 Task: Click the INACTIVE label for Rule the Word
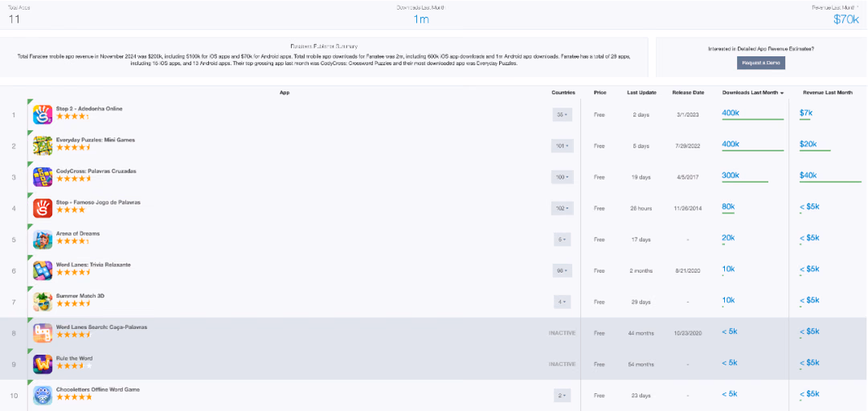pos(562,364)
